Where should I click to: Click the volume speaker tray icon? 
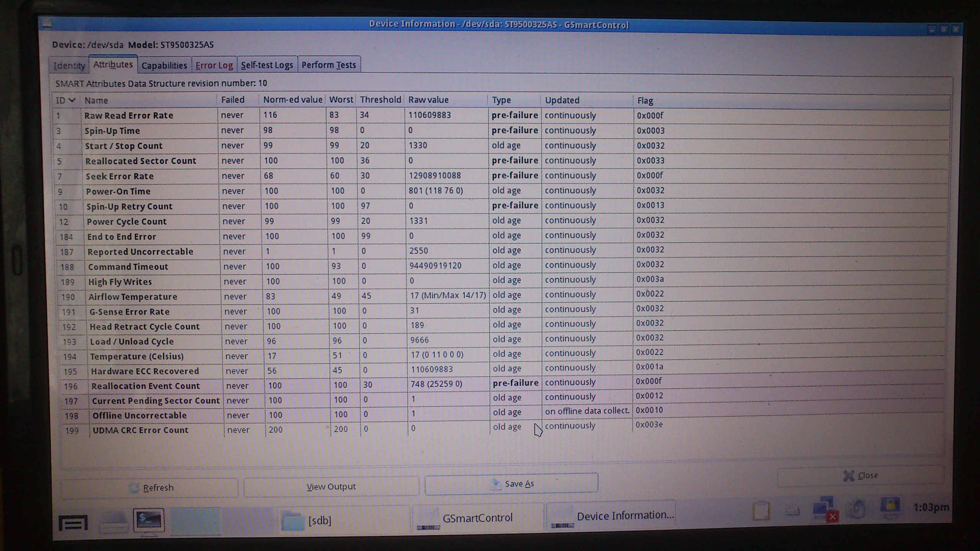point(857,509)
